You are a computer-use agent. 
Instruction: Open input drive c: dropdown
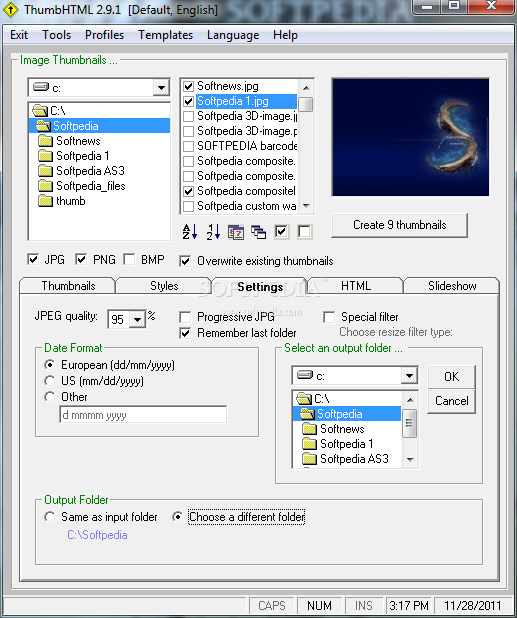161,87
